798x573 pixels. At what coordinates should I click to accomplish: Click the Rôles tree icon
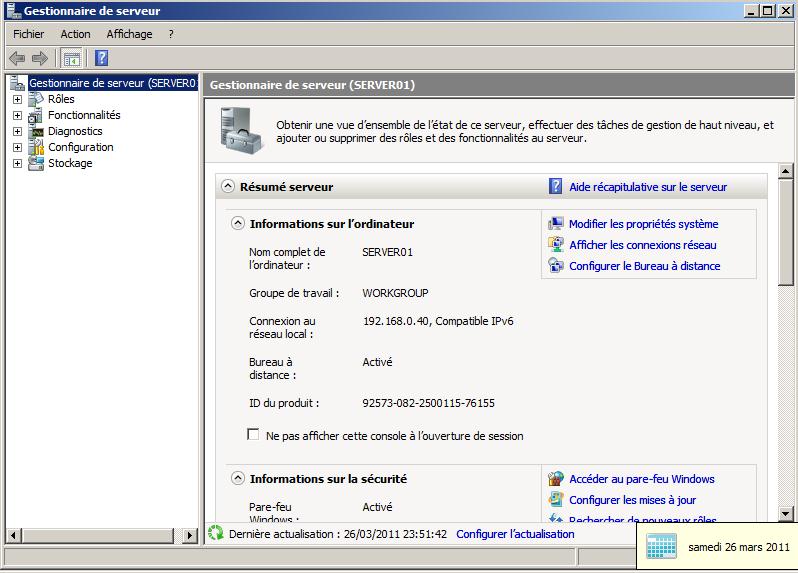pyautogui.click(x=36, y=99)
